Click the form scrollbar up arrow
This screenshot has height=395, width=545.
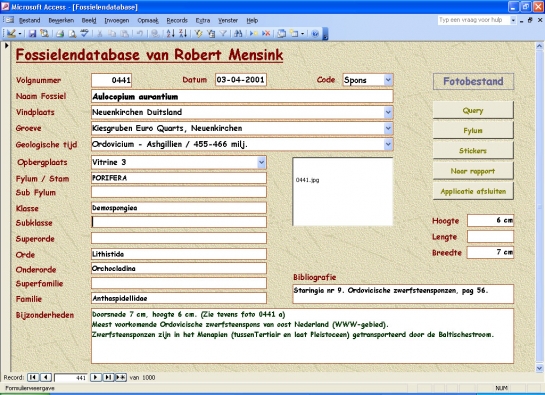(x=539, y=46)
